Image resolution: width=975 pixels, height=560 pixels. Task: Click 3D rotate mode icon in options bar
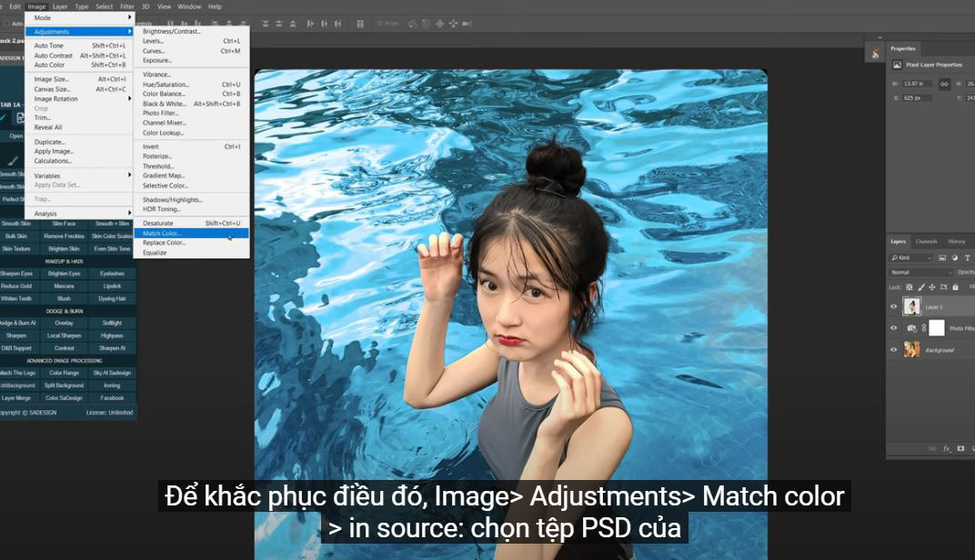(412, 24)
